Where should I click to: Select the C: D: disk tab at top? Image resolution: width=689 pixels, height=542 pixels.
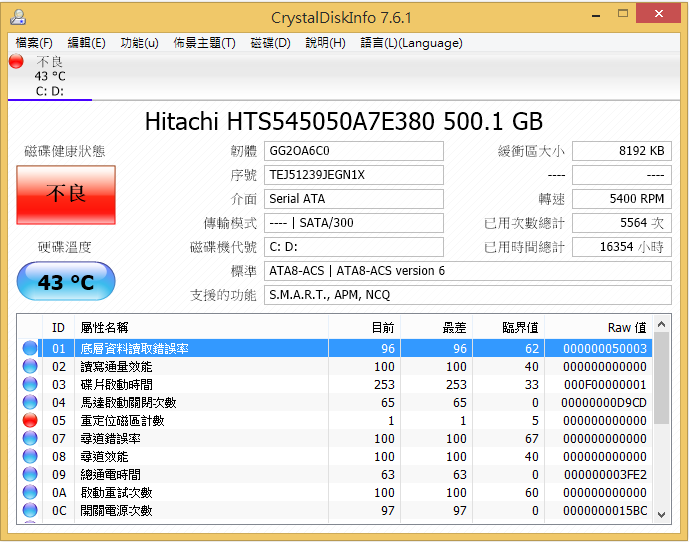coord(50,76)
